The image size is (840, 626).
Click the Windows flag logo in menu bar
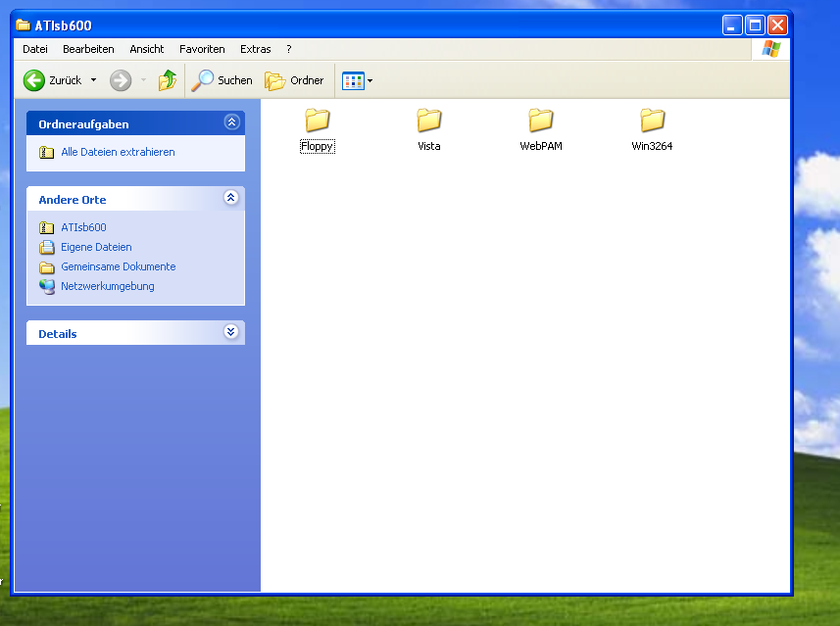pyautogui.click(x=770, y=49)
